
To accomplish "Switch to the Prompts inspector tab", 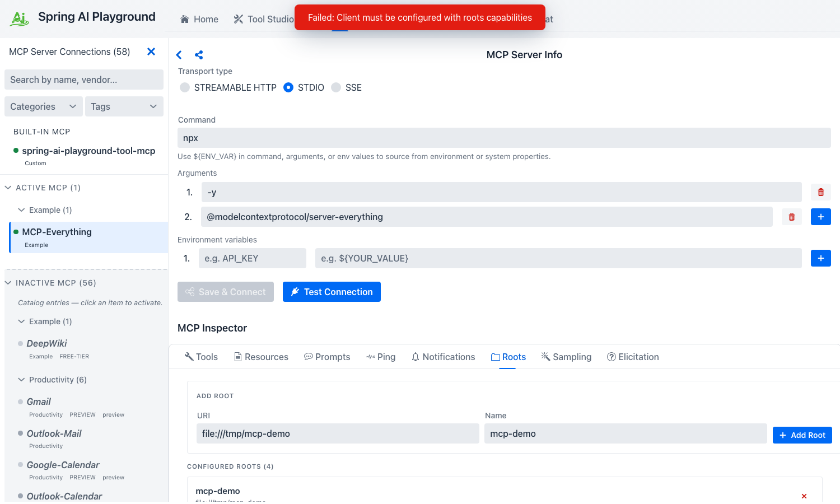I will (327, 357).
